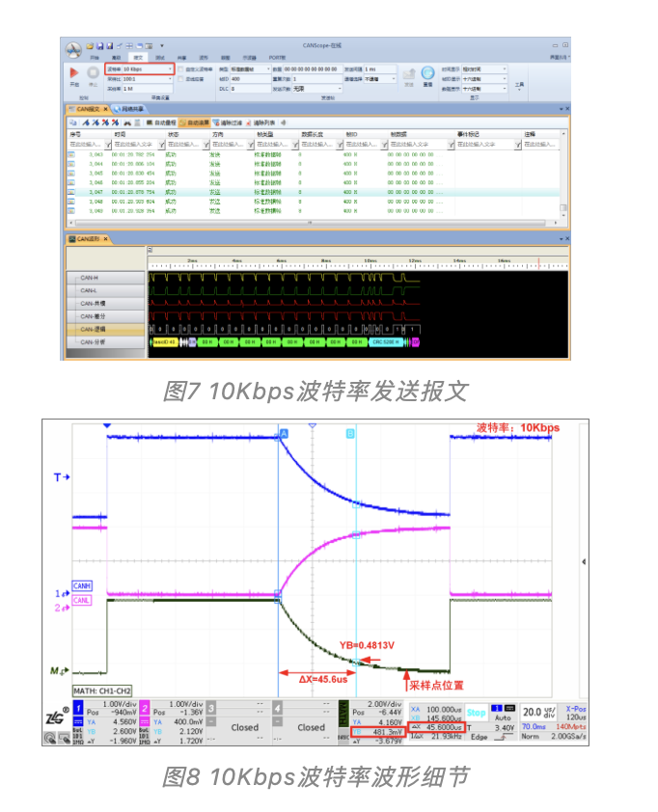Click the message list horizontal scrollbar

coord(313,223)
